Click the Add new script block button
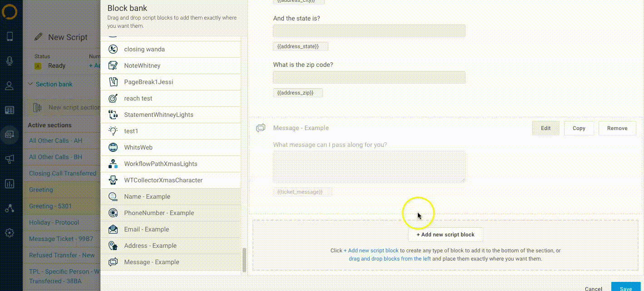The height and width of the screenshot is (291, 644). pos(445,235)
